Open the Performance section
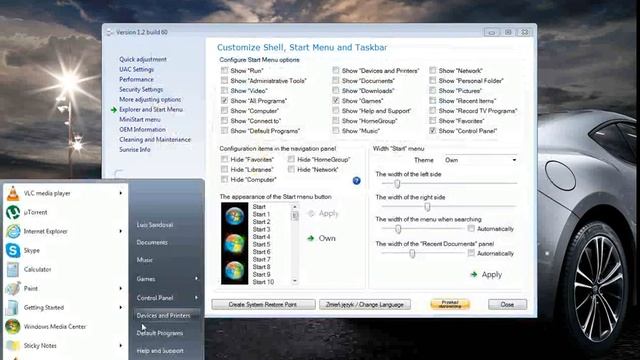This screenshot has width=640, height=360. coord(136,79)
